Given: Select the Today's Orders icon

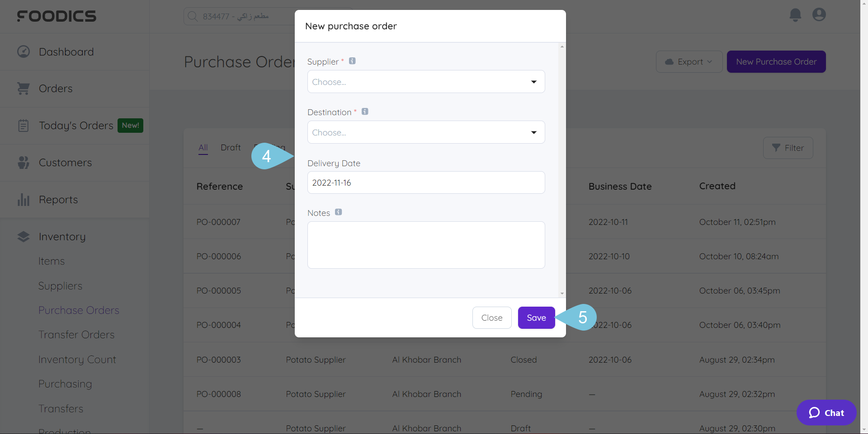Looking at the screenshot, I should pyautogui.click(x=23, y=126).
